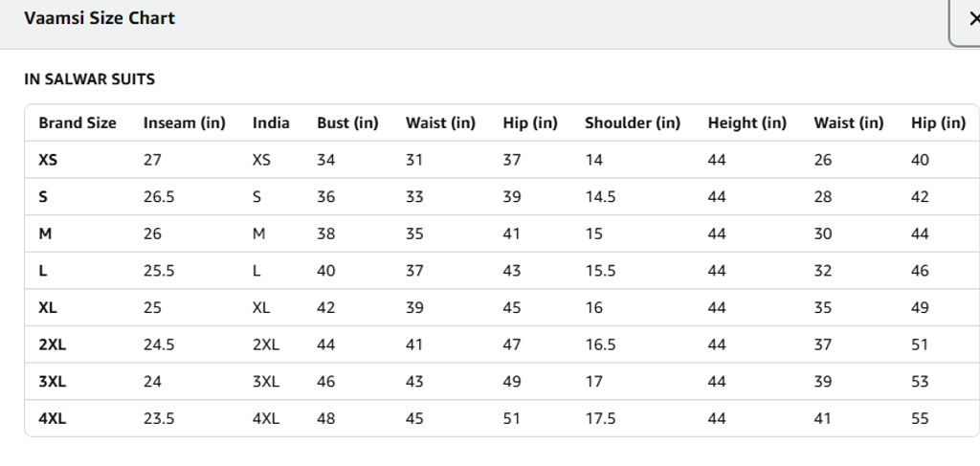Select the IN SALWAR SUITS heading

point(89,79)
